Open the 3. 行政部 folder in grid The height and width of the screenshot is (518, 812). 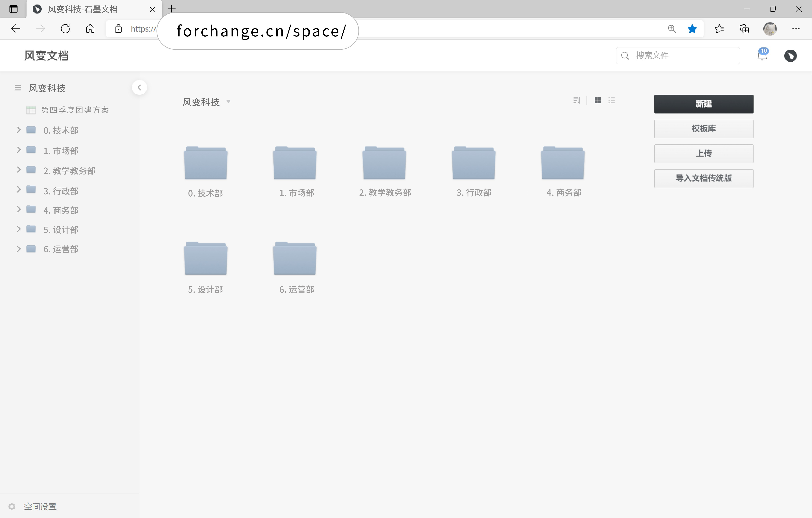click(474, 163)
